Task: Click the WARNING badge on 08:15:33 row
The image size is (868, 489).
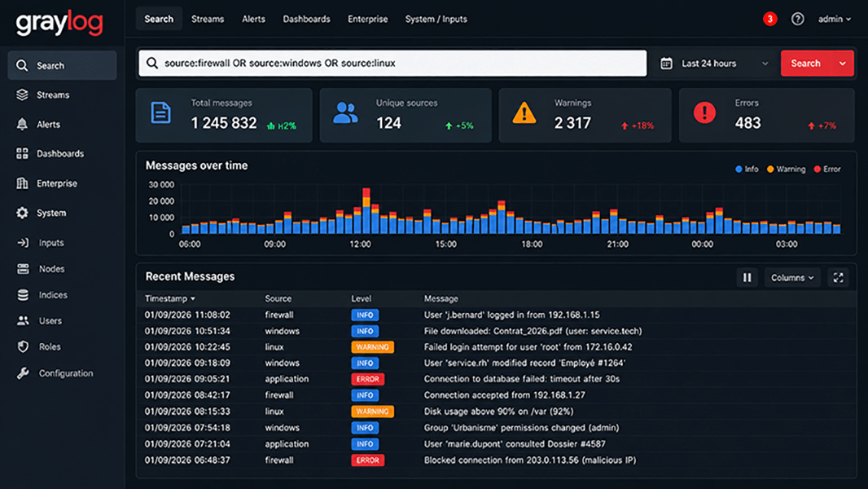Action: tap(373, 412)
